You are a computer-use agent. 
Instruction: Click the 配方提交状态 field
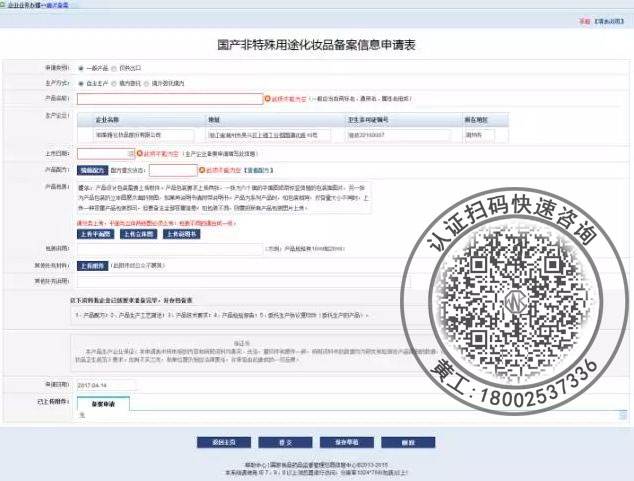[x=173, y=170]
